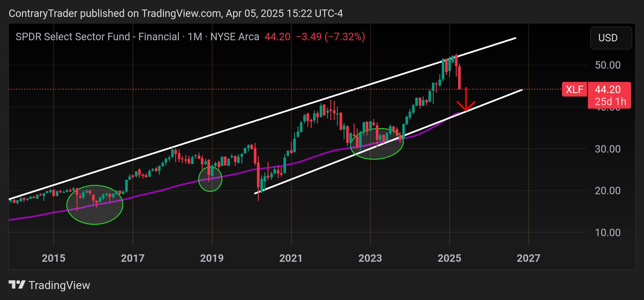Click the 25d 1h countdown label
This screenshot has height=300, width=644.
tap(610, 101)
